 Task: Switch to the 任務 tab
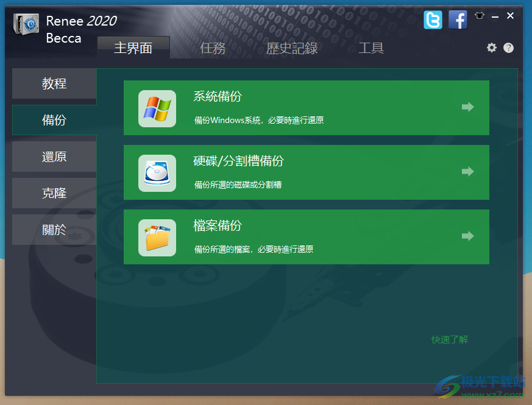pyautogui.click(x=213, y=48)
